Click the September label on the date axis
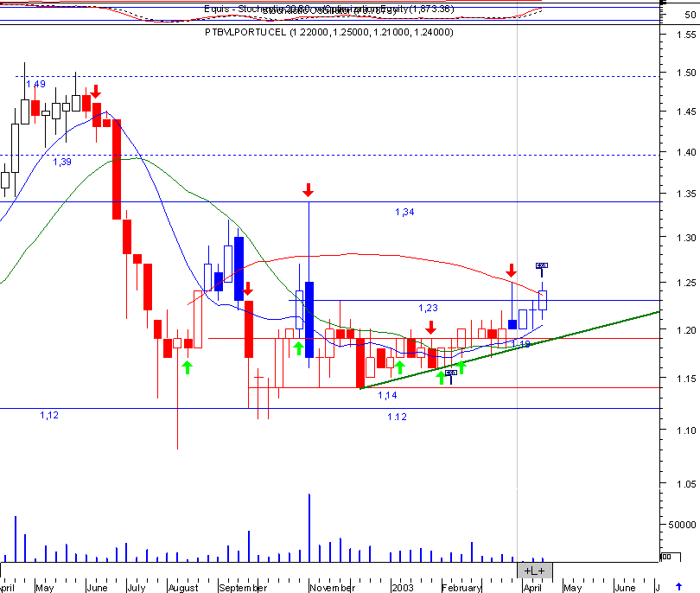Screen dimensions: 700x593 [x=243, y=588]
